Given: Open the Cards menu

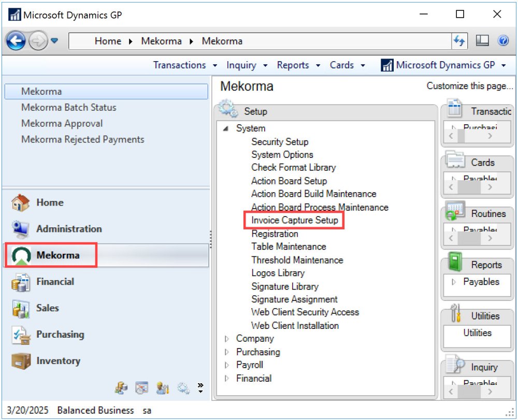Looking at the screenshot, I should click(347, 65).
